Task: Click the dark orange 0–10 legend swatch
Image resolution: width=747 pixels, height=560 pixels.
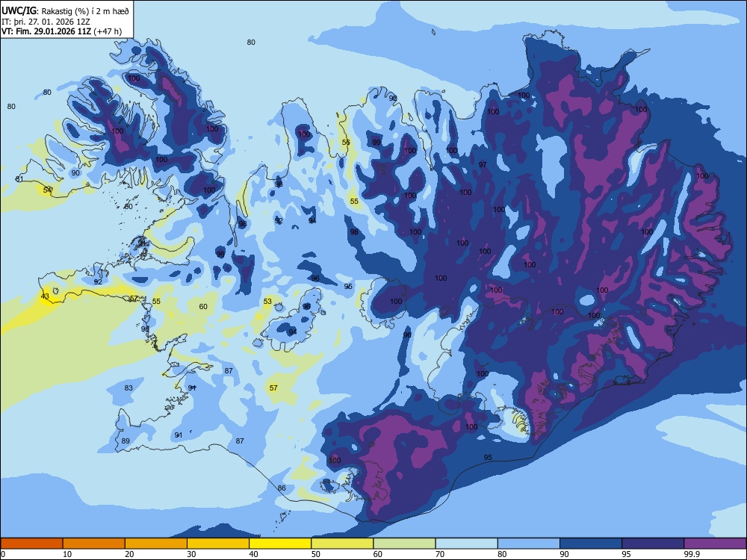Action: [x=31, y=544]
